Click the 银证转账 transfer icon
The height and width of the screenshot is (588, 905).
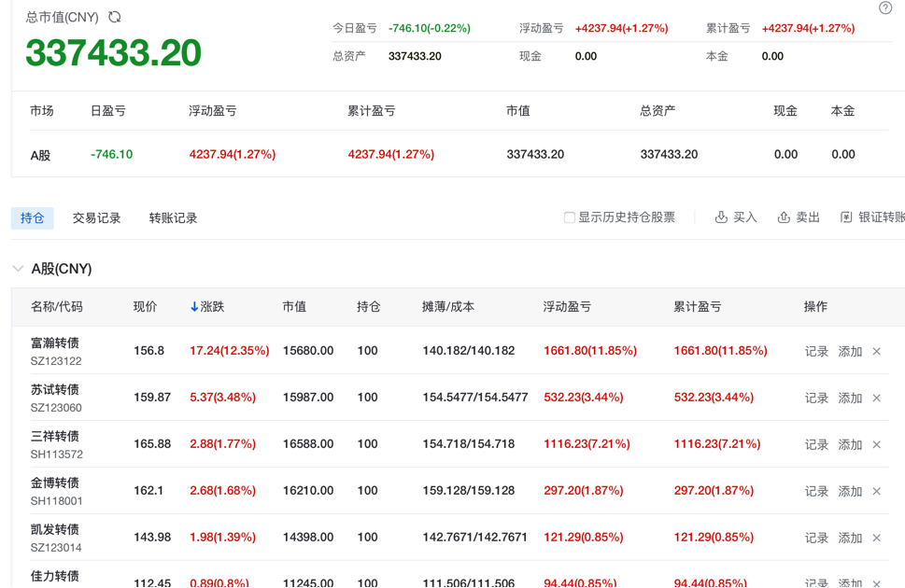coord(846,217)
